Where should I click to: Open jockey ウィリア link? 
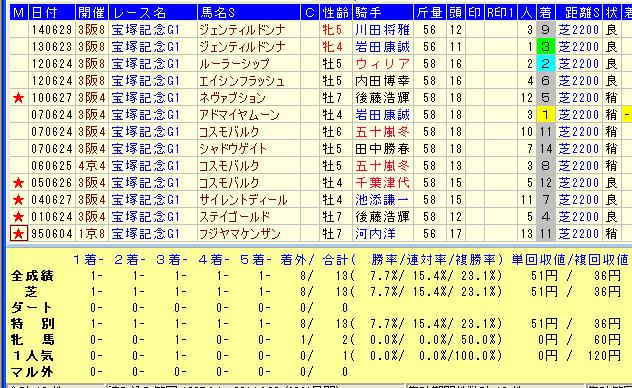point(382,64)
